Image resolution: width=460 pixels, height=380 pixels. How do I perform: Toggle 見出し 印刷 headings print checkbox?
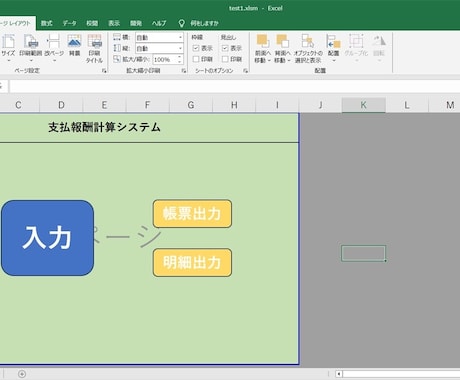[x=225, y=59]
